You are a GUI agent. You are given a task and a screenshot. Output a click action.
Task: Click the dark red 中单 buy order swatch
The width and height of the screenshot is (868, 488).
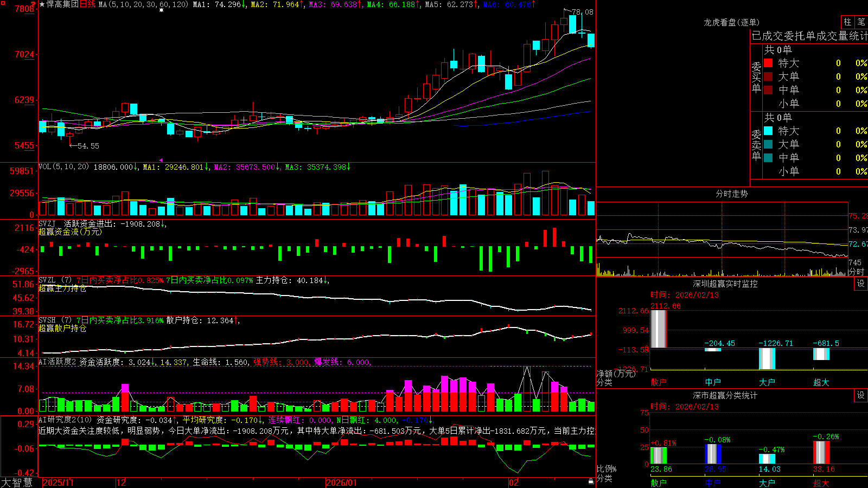768,90
